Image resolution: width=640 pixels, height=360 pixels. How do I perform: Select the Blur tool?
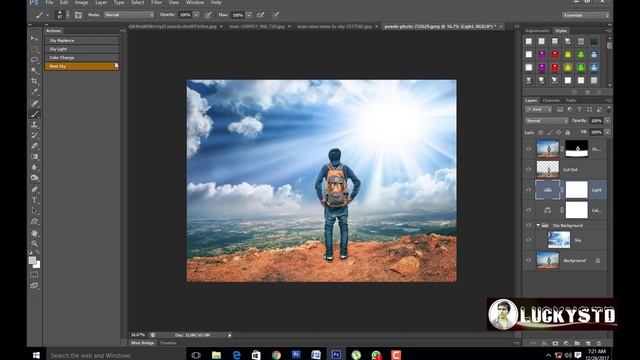click(34, 167)
